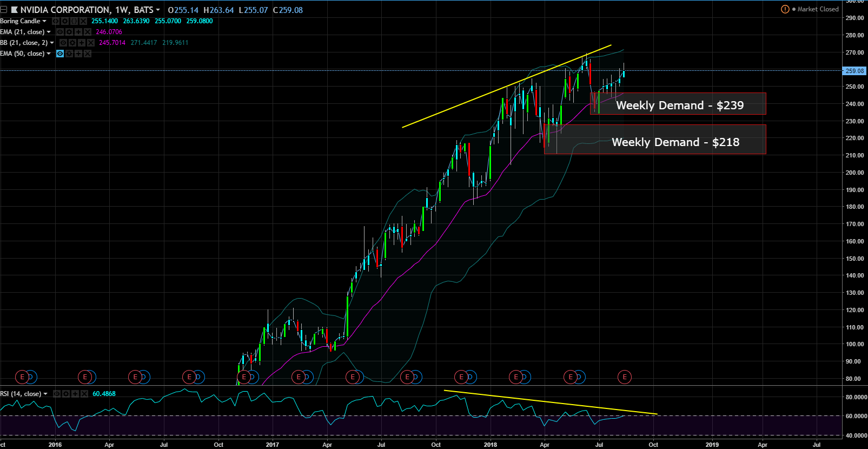
Task: Click the RSI value 60.4868
Action: [104, 394]
